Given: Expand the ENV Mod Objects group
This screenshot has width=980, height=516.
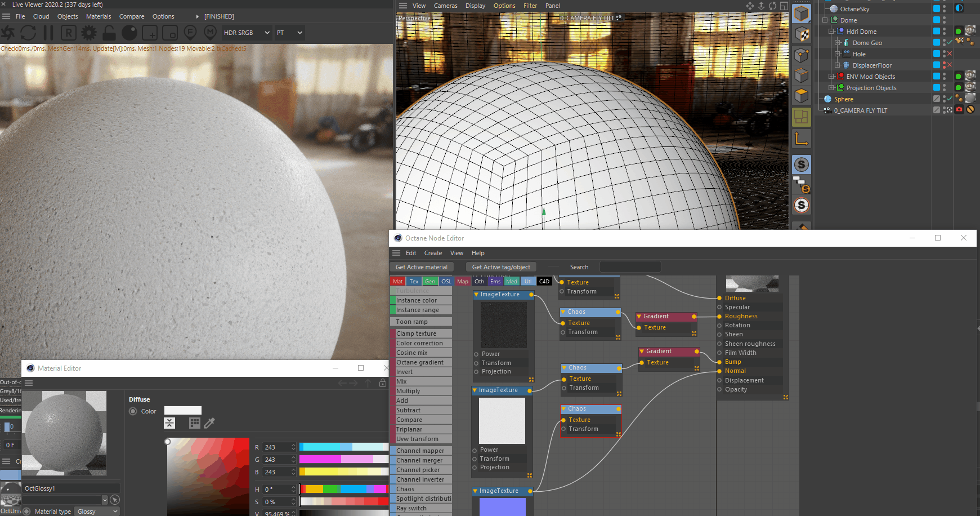Looking at the screenshot, I should click(831, 77).
